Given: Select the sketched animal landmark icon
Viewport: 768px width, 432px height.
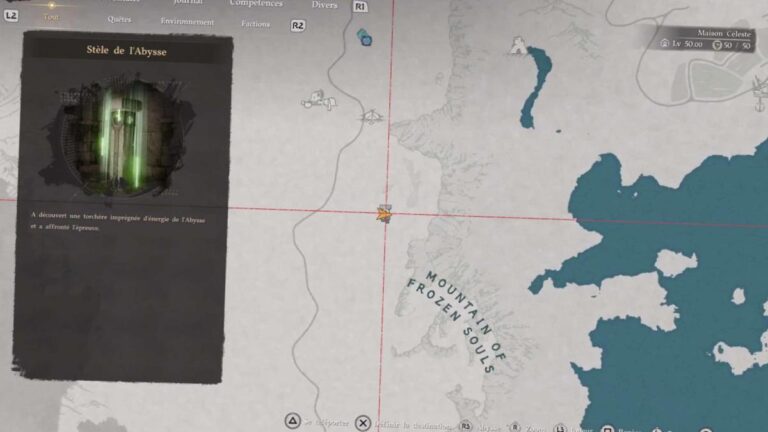Looking at the screenshot, I should tap(319, 100).
